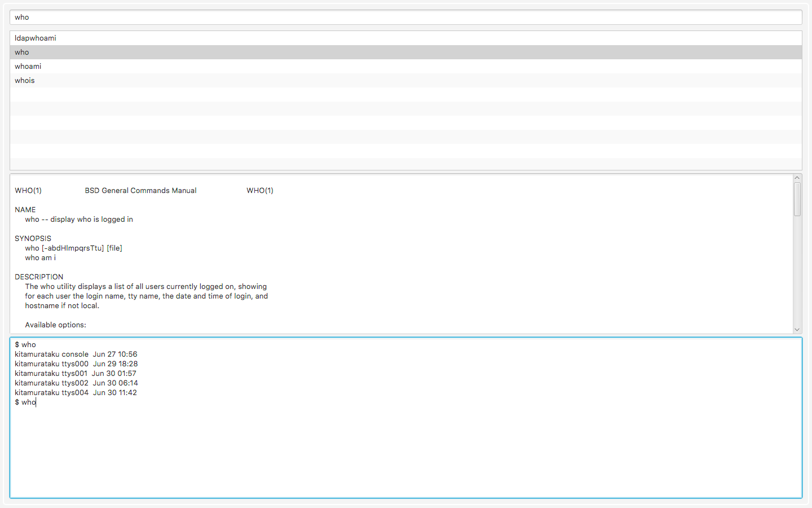This screenshot has height=508, width=812.
Task: Click the "who [-abdHlmpqrsTtu] [file]" synopsis line
Action: pyautogui.click(x=73, y=248)
